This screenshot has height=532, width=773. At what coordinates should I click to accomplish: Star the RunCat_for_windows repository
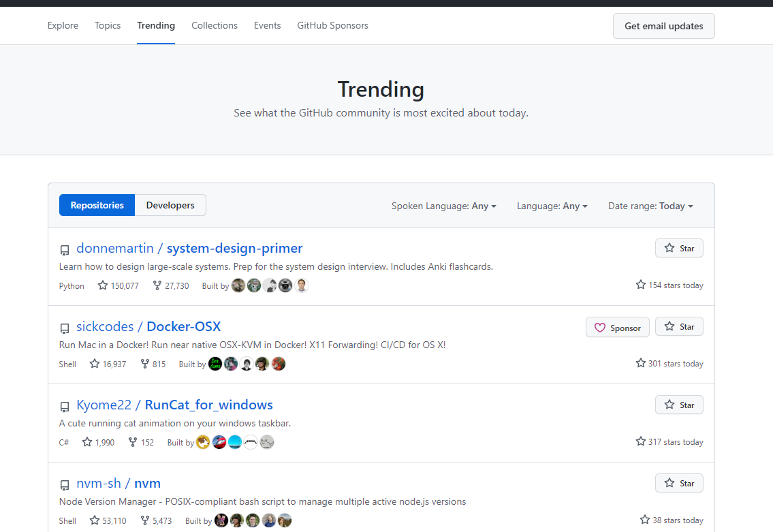click(679, 405)
